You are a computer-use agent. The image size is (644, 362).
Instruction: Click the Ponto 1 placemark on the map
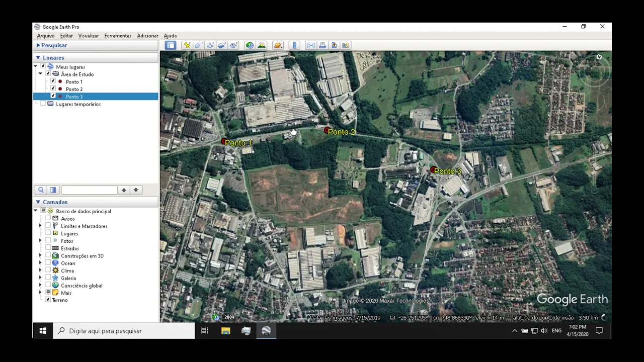pos(224,141)
